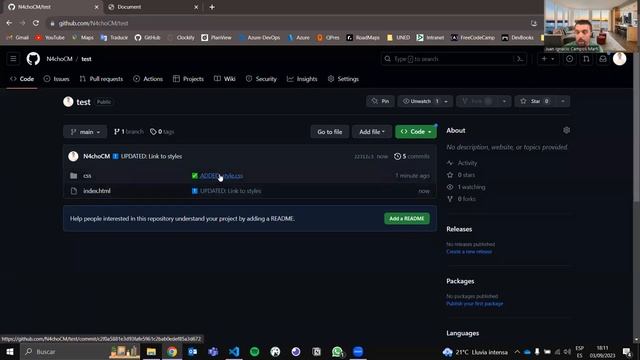Viewport: 640px width, 360px height.
Task: Open the green Code dropdown button
Action: point(416,132)
